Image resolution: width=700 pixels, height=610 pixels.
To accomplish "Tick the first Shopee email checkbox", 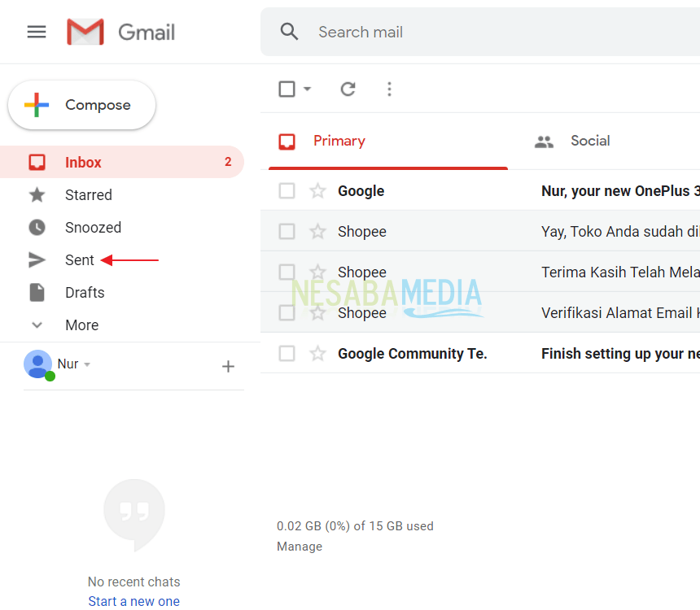I will coord(287,232).
